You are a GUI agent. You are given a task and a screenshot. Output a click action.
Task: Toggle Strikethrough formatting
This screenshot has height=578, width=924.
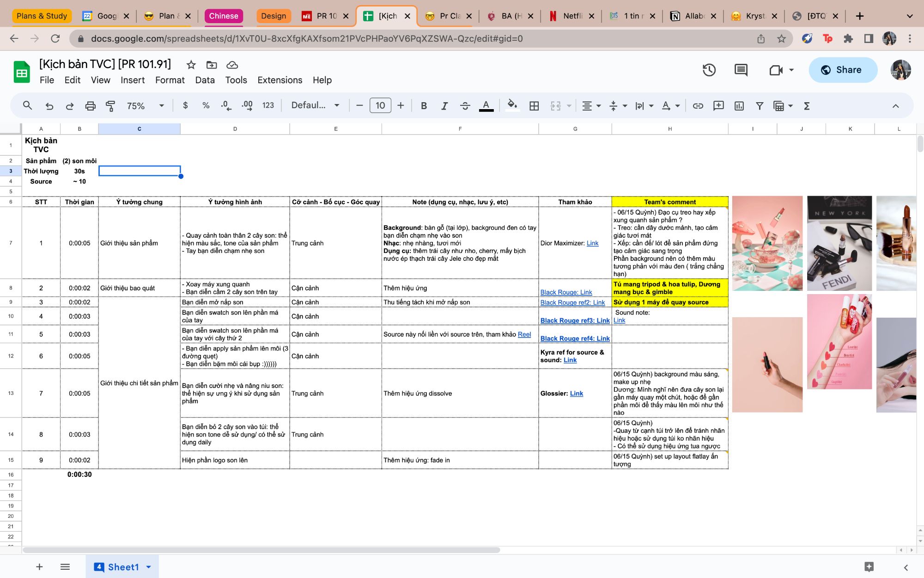(465, 106)
